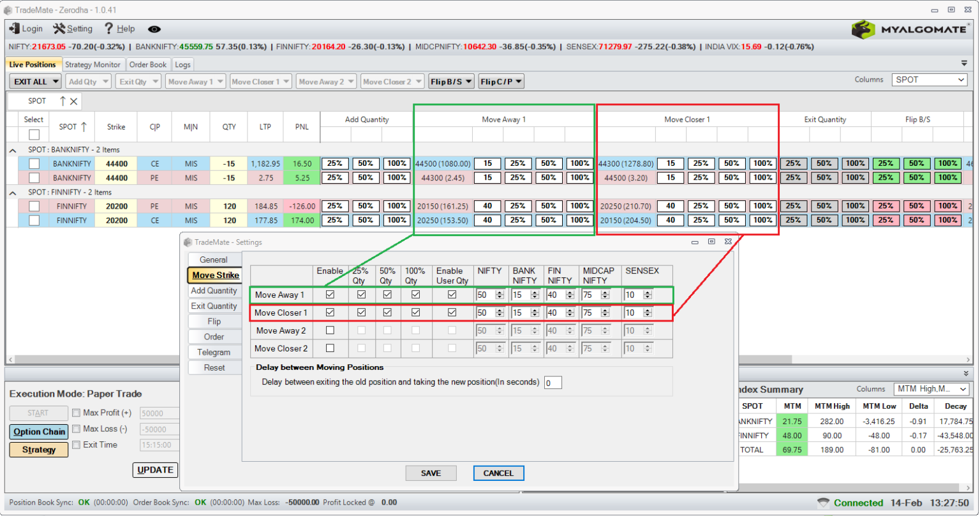Click the eye icon on the toolbar
Image resolution: width=980 pixels, height=516 pixels.
click(153, 28)
